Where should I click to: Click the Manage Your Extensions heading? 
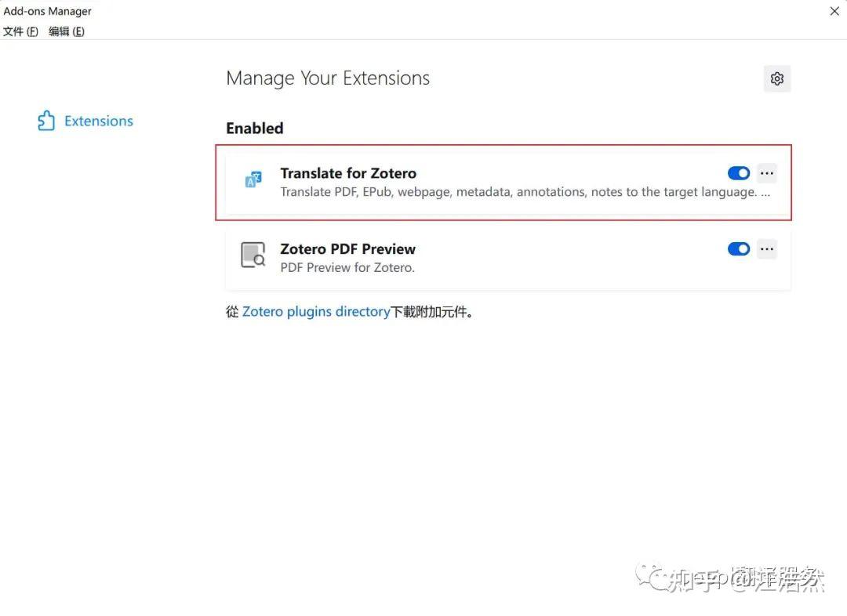click(x=328, y=78)
